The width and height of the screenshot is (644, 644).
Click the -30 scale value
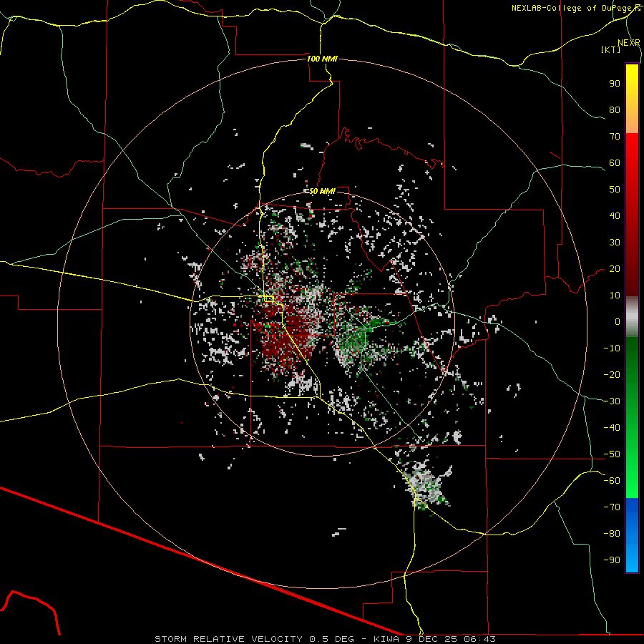[x=612, y=401]
